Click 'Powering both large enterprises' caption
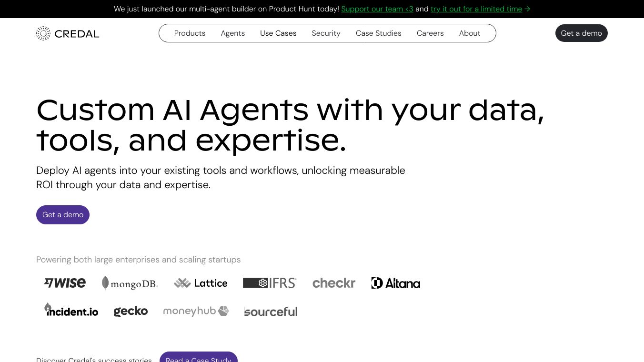The height and width of the screenshot is (362, 644). (x=139, y=260)
